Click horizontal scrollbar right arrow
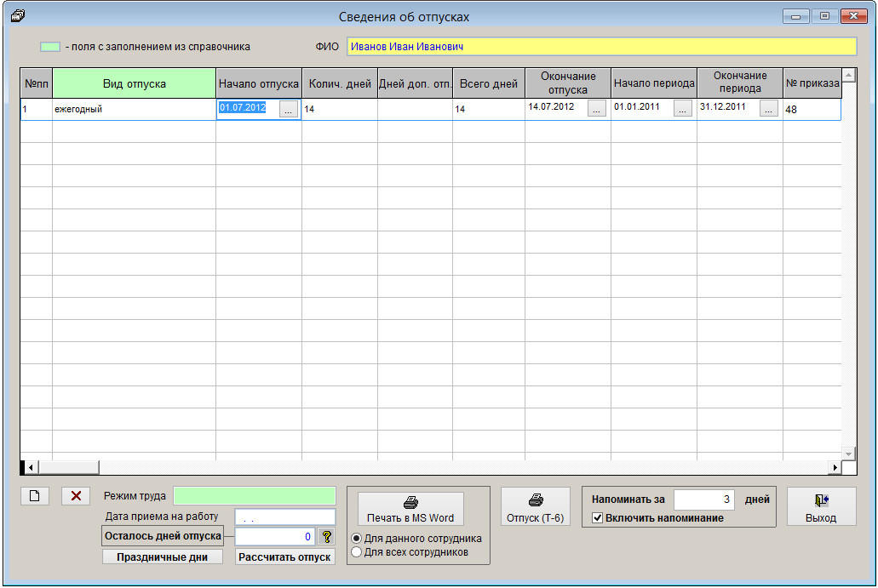This screenshot has height=588, width=878. 835,467
